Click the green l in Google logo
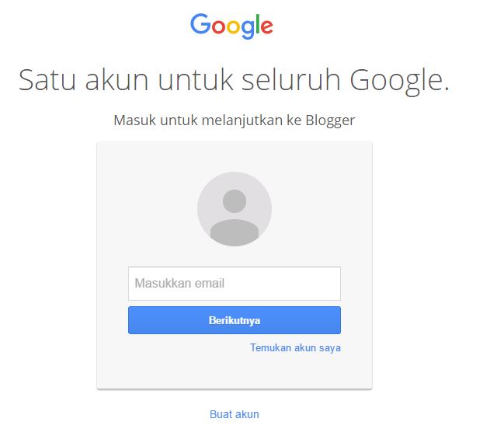Image resolution: width=504 pixels, height=436 pixels. [x=258, y=24]
